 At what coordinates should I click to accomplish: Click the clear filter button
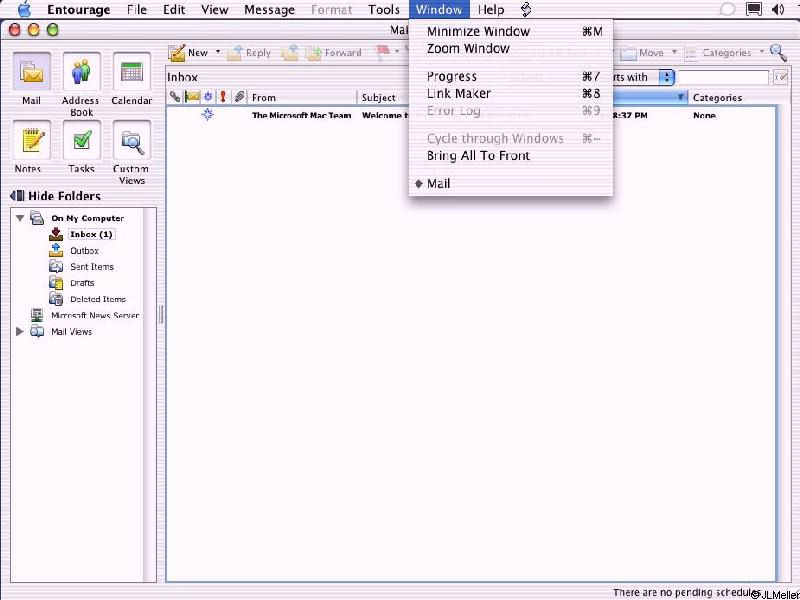(x=780, y=78)
